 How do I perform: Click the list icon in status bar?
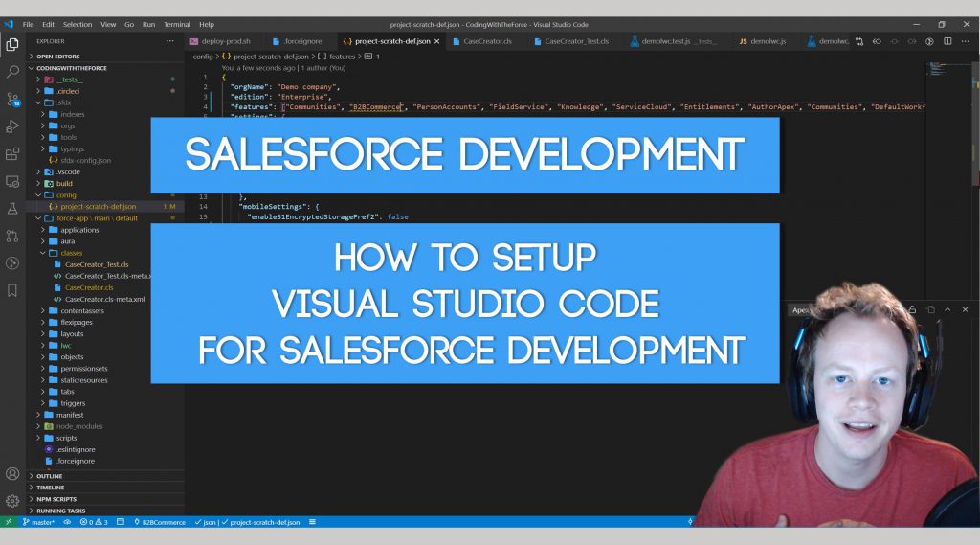pyautogui.click(x=312, y=522)
